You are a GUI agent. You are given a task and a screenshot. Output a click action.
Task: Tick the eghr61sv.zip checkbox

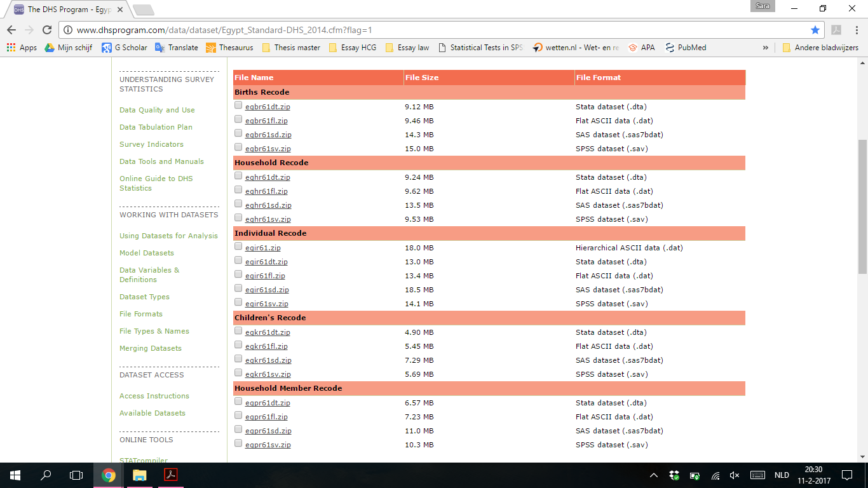(x=238, y=218)
